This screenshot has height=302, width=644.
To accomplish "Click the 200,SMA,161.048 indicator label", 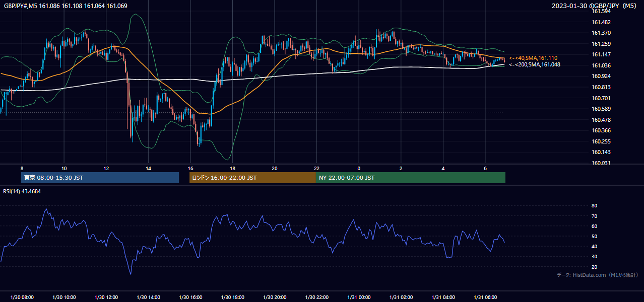I will tap(534, 64).
